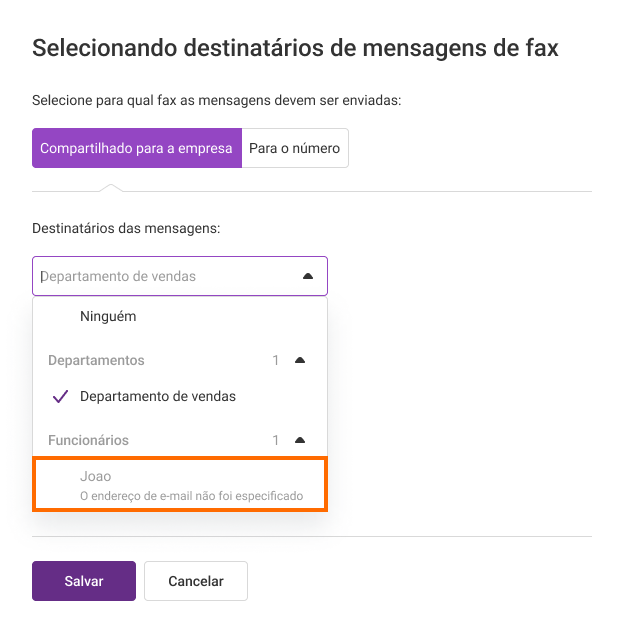
Task: Save the settings with the Salvar button
Action: tap(84, 581)
